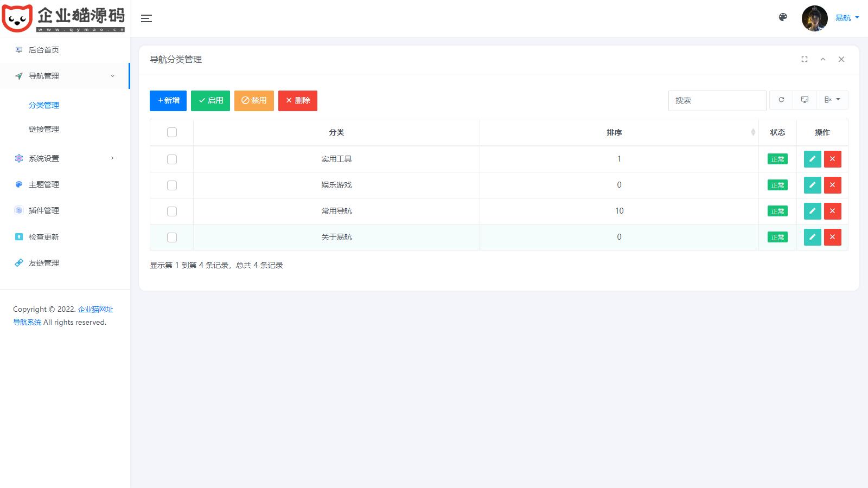868x488 pixels.
Task: Open the 易航 user dropdown menu
Action: tap(846, 18)
